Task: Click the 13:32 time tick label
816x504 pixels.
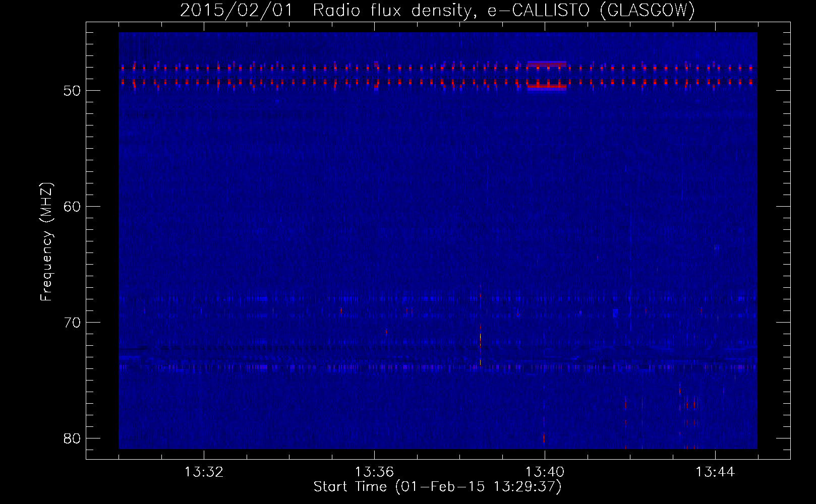Action: click(204, 472)
